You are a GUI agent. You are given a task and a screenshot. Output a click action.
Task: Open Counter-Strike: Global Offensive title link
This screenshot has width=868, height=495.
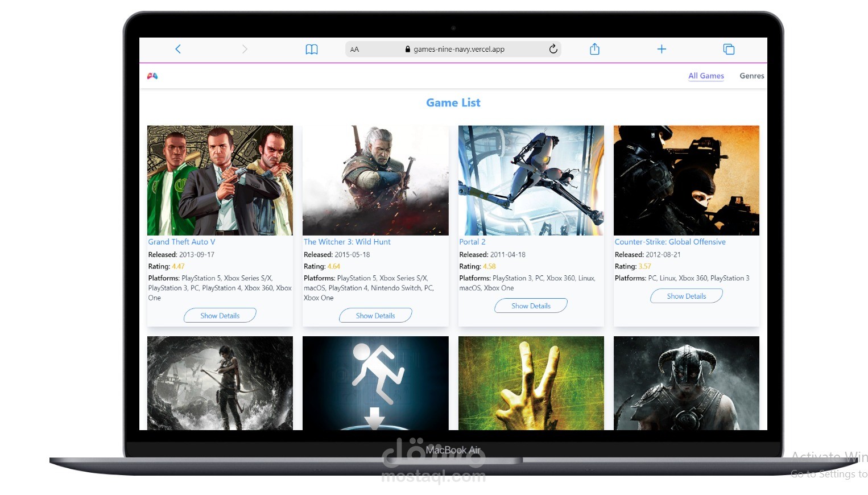[670, 242]
